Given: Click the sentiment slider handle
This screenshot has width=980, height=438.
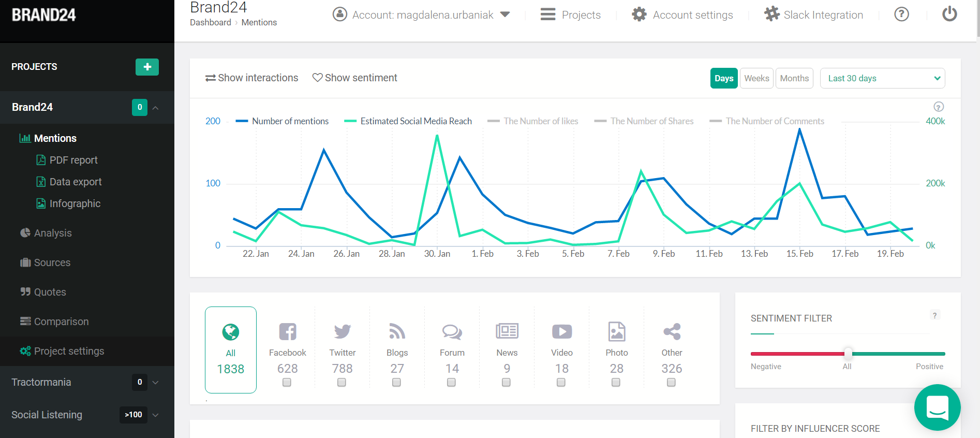Looking at the screenshot, I should (848, 354).
